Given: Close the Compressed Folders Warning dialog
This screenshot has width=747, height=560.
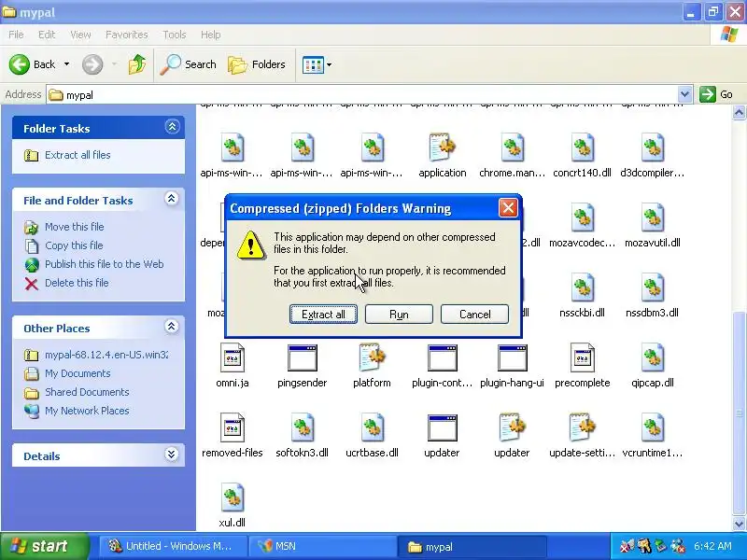Looking at the screenshot, I should (x=508, y=208).
